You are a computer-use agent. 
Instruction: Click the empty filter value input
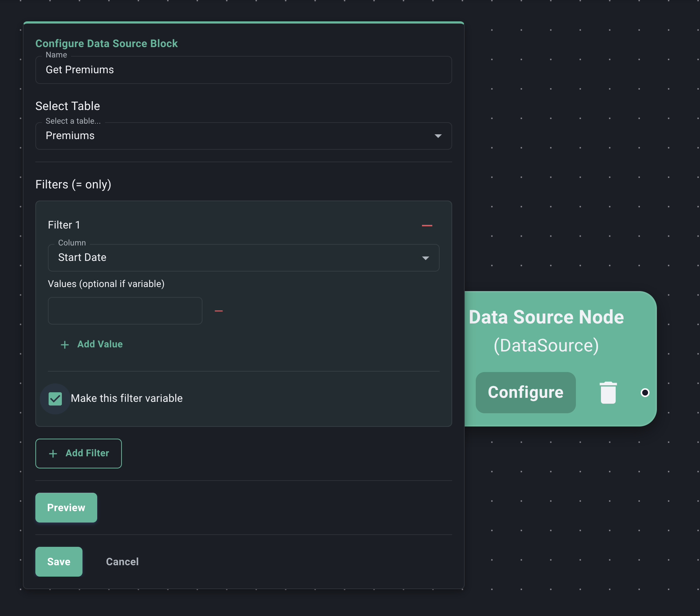point(124,311)
